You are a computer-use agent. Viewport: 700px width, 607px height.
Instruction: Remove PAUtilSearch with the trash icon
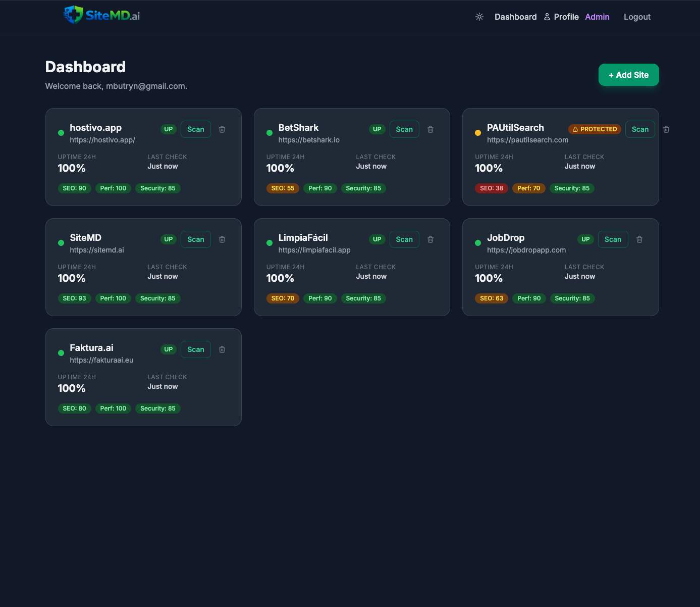click(x=666, y=129)
